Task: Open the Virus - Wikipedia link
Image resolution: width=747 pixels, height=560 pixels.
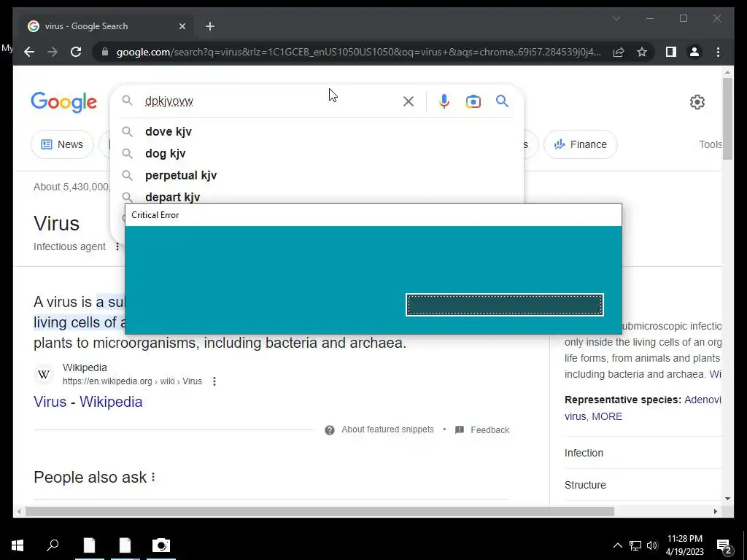Action: pyautogui.click(x=88, y=402)
